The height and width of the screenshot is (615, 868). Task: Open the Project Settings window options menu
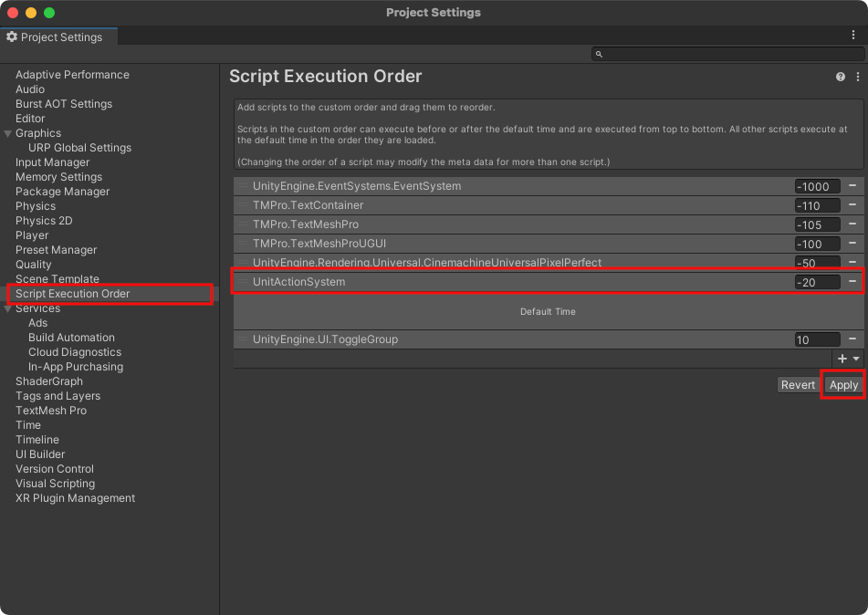(853, 36)
